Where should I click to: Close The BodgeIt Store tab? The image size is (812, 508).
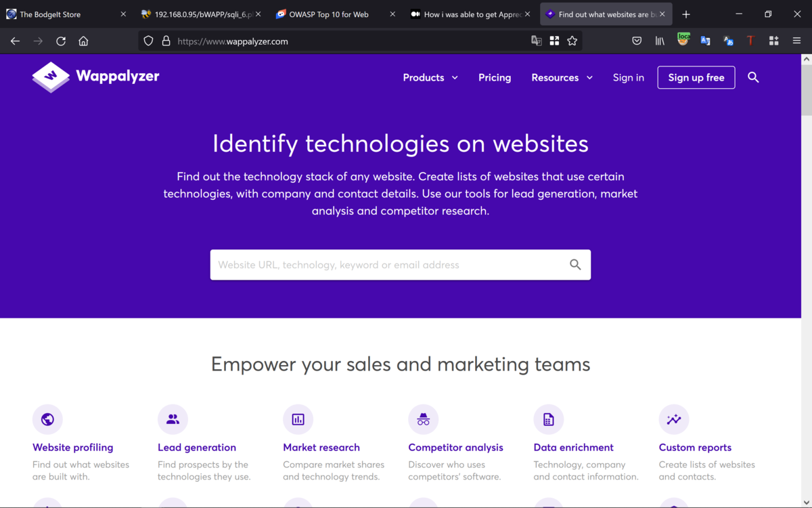[123, 14]
